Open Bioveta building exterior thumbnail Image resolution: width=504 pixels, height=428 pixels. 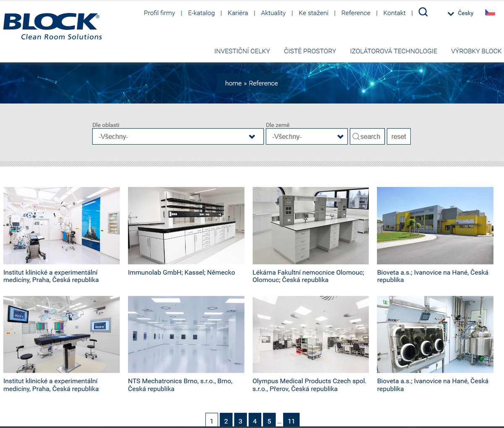click(x=435, y=226)
